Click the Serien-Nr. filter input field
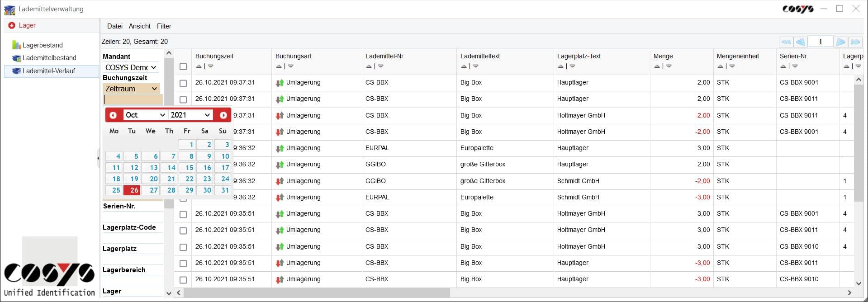Image resolution: width=868 pixels, height=302 pixels. click(133, 217)
